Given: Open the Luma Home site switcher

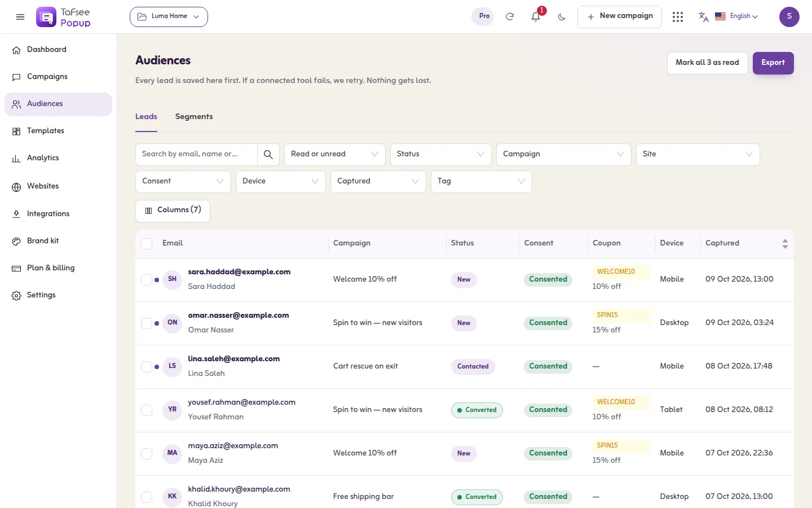Looking at the screenshot, I should pyautogui.click(x=169, y=17).
